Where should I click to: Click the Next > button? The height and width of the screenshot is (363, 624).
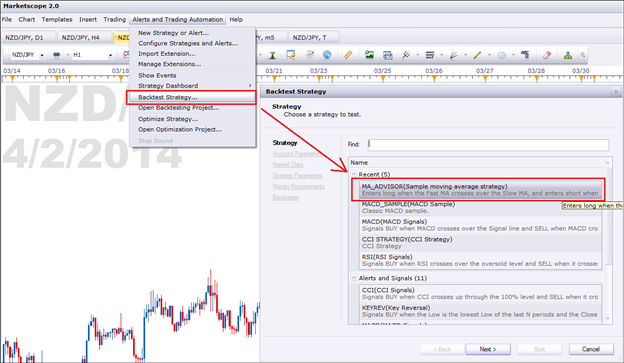(x=488, y=349)
